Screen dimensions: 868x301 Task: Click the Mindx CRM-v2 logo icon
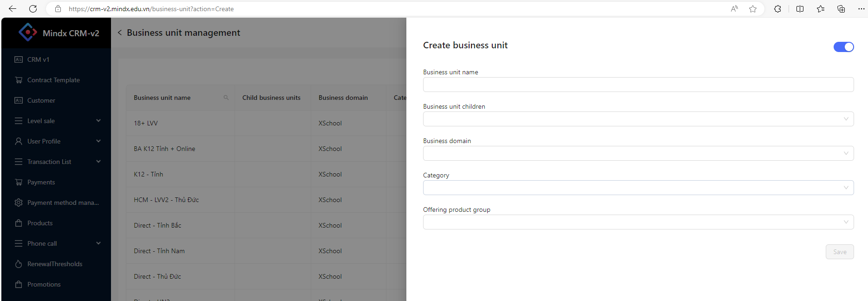28,33
